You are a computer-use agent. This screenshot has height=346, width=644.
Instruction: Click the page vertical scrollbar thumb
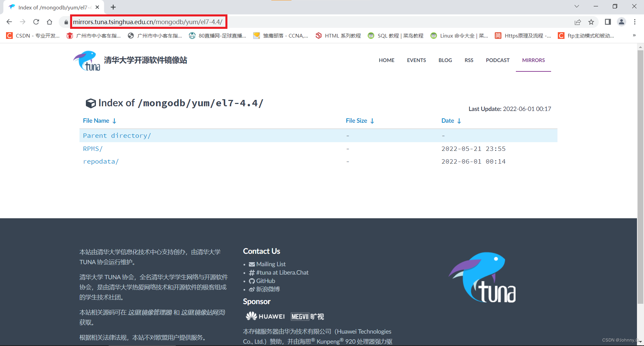tap(640, 177)
